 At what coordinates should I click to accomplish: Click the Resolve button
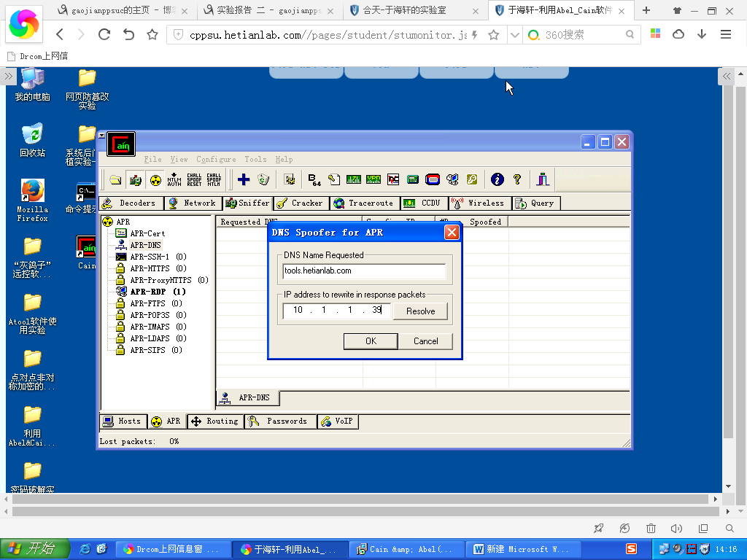[x=420, y=311]
